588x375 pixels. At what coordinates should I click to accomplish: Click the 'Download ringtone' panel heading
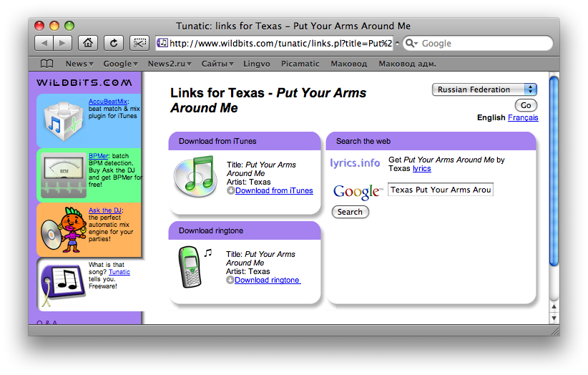tap(211, 230)
